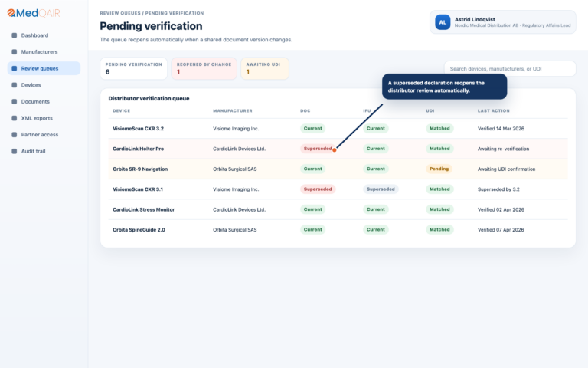Image resolution: width=588 pixels, height=368 pixels.
Task: Click the Partner access sidebar icon
Action: click(15, 134)
